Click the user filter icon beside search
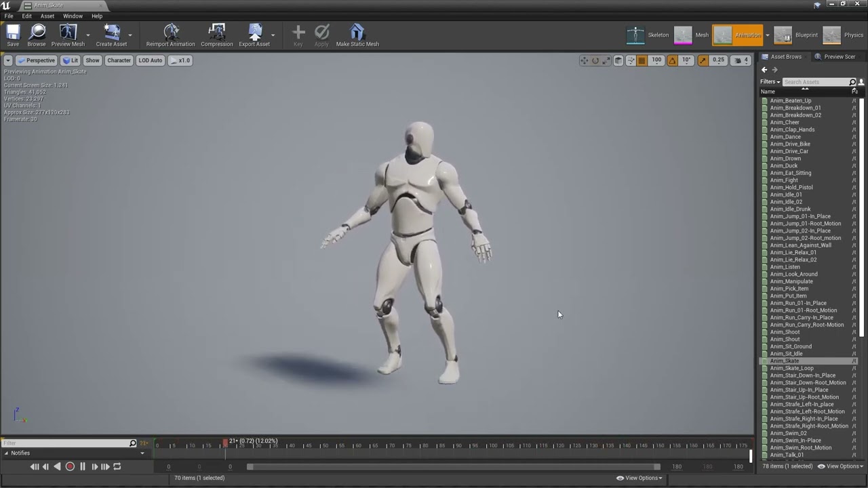Screen dimensions: 868x488 tap(861, 82)
